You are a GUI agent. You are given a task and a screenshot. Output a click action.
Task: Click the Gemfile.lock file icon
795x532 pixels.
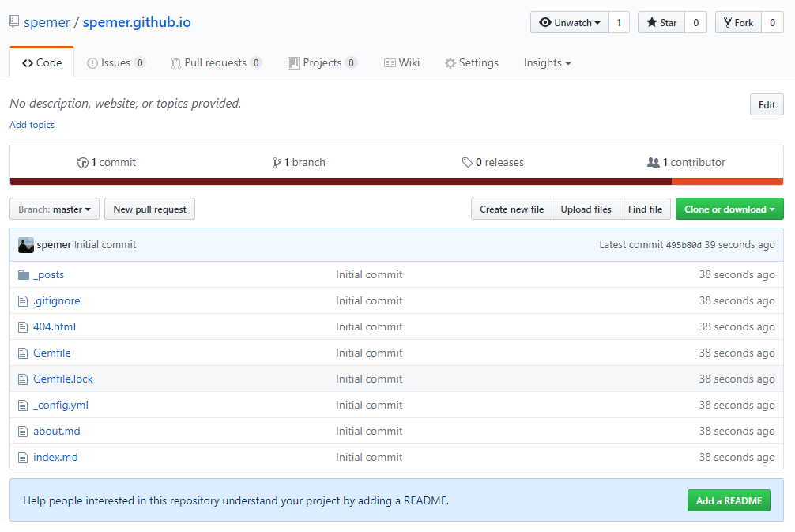click(23, 379)
